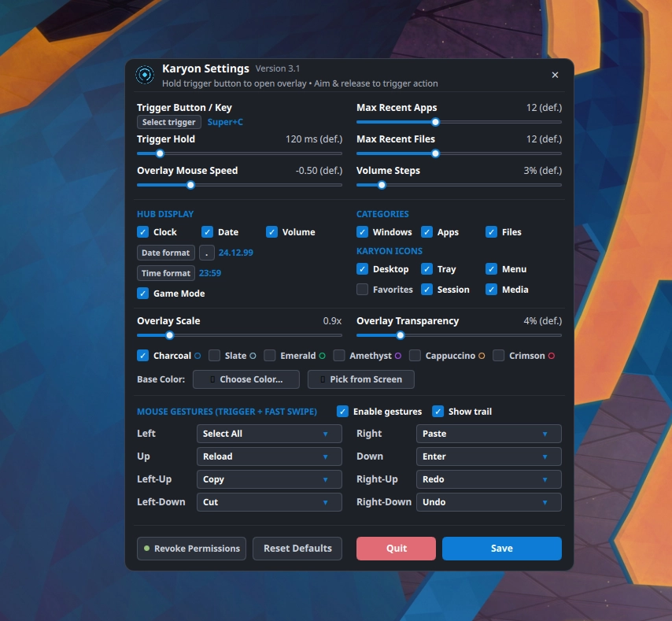The height and width of the screenshot is (621, 672).
Task: Toggle the Session checkbox
Action: (426, 290)
